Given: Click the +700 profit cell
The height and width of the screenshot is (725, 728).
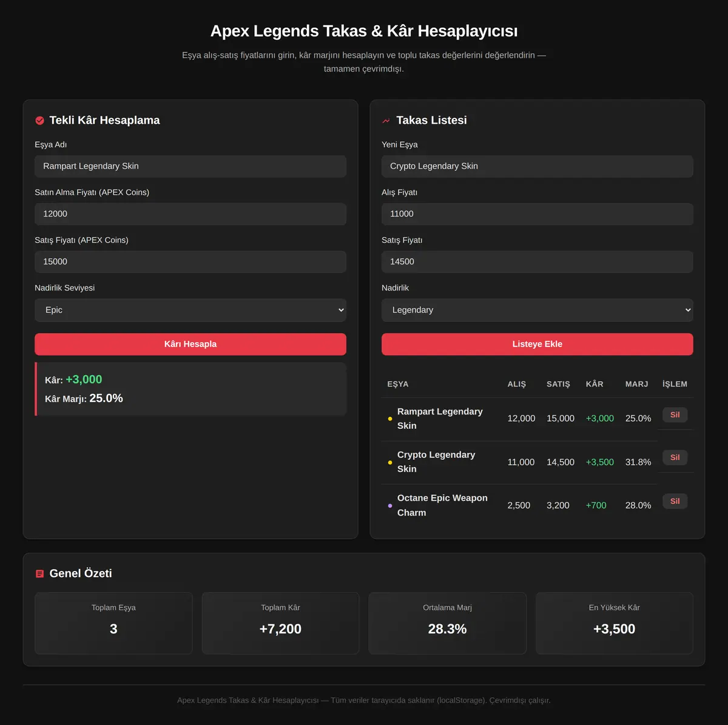Looking at the screenshot, I should (x=596, y=505).
